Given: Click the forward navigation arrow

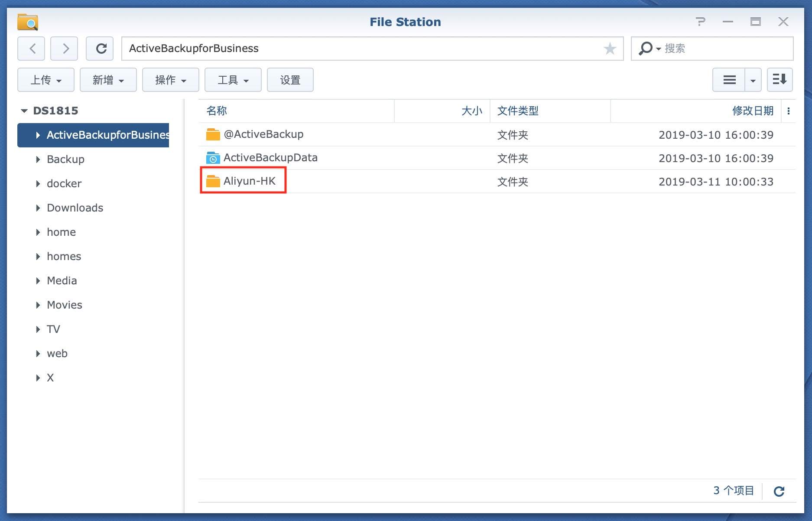Looking at the screenshot, I should tap(64, 49).
